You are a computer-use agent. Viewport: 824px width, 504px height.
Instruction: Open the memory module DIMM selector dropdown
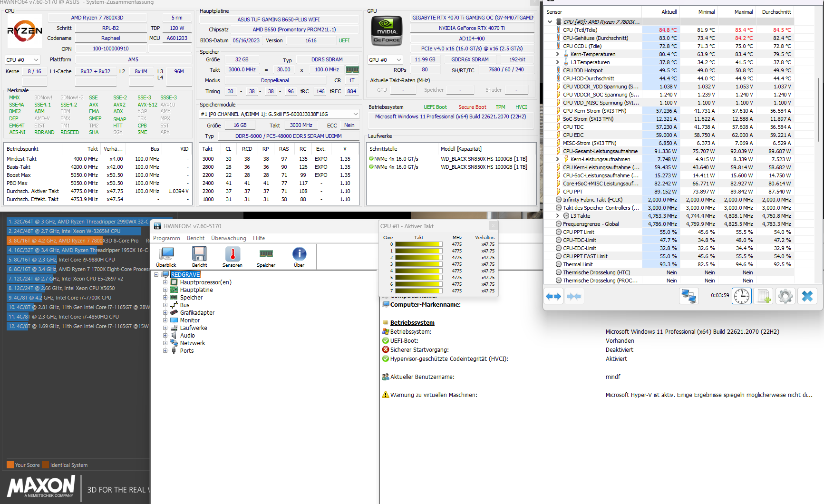click(280, 114)
